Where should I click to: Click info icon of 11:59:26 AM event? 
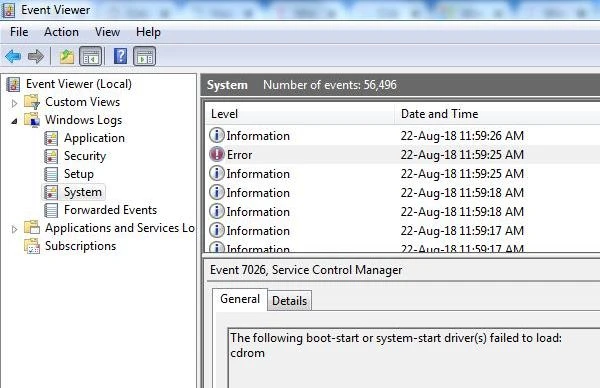click(x=217, y=135)
